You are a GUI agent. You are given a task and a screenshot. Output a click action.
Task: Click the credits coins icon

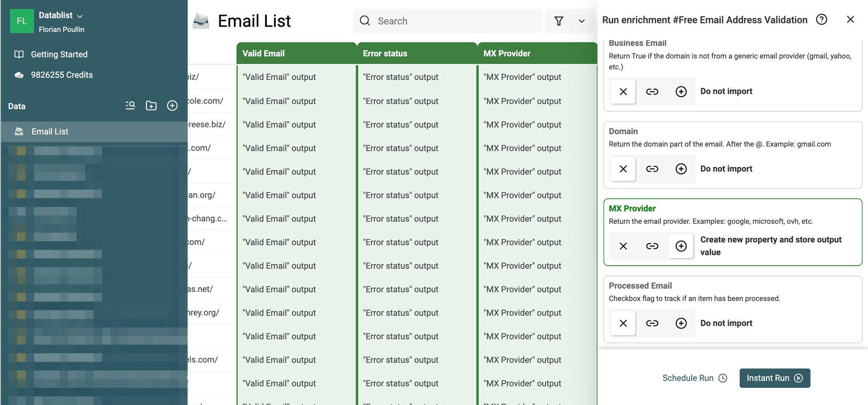(19, 75)
